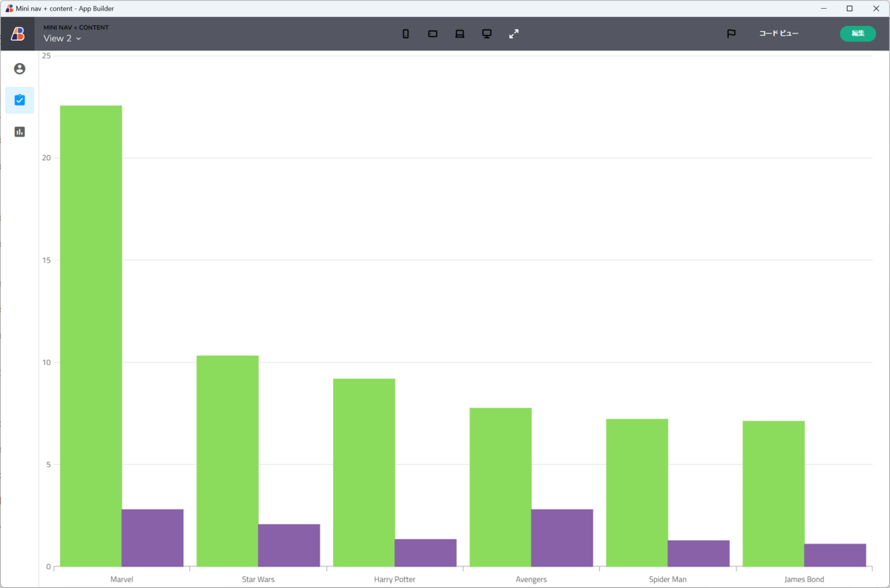Open the account profile nav icon

19,69
